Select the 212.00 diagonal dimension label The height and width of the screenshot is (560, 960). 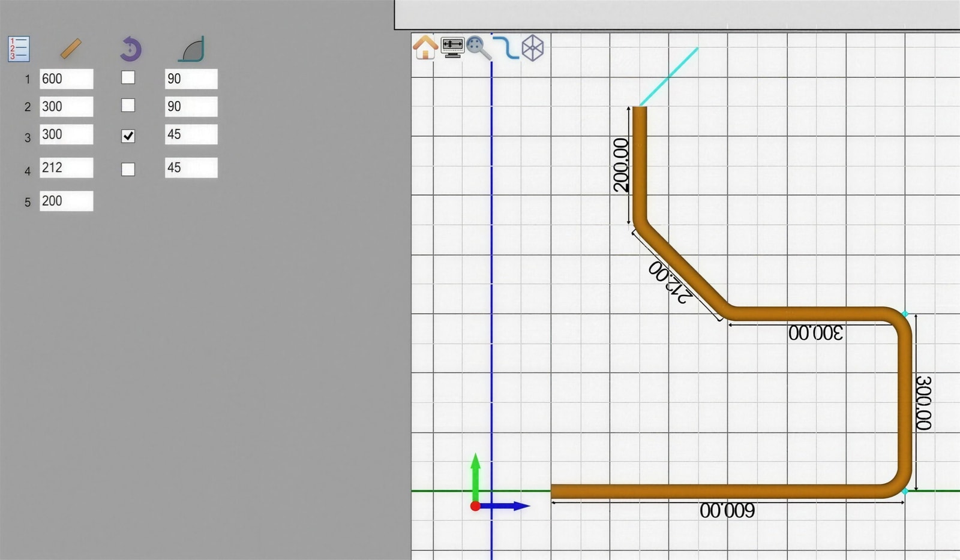[x=671, y=282]
